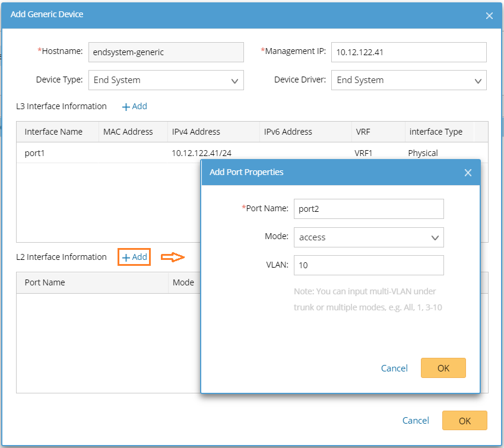The width and height of the screenshot is (504, 448).
Task: Open the Device Type dropdown
Action: [166, 80]
